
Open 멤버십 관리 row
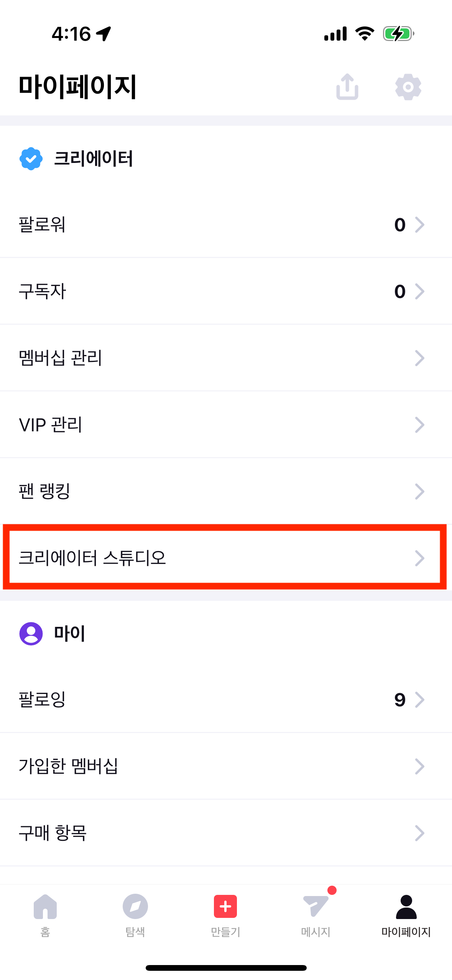(226, 358)
